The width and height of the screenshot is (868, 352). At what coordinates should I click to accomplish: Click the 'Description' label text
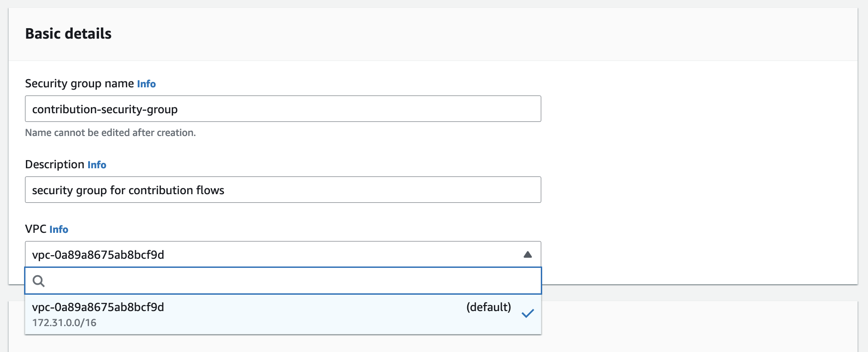55,165
